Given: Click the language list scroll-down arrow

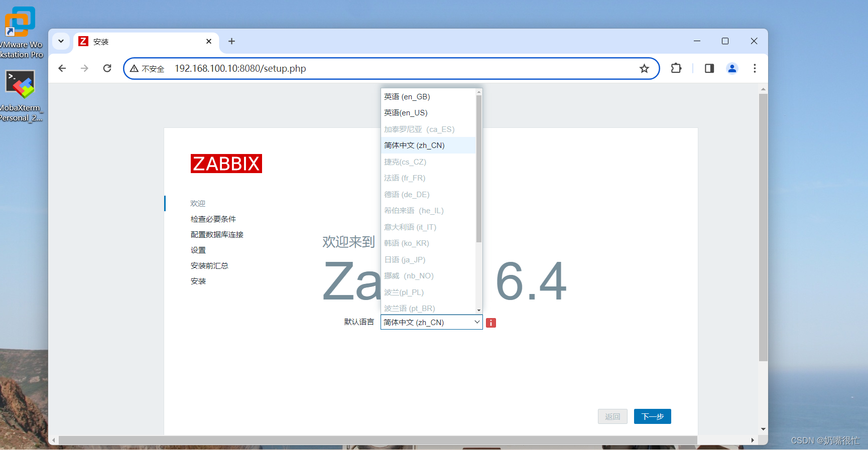Looking at the screenshot, I should coord(479,310).
